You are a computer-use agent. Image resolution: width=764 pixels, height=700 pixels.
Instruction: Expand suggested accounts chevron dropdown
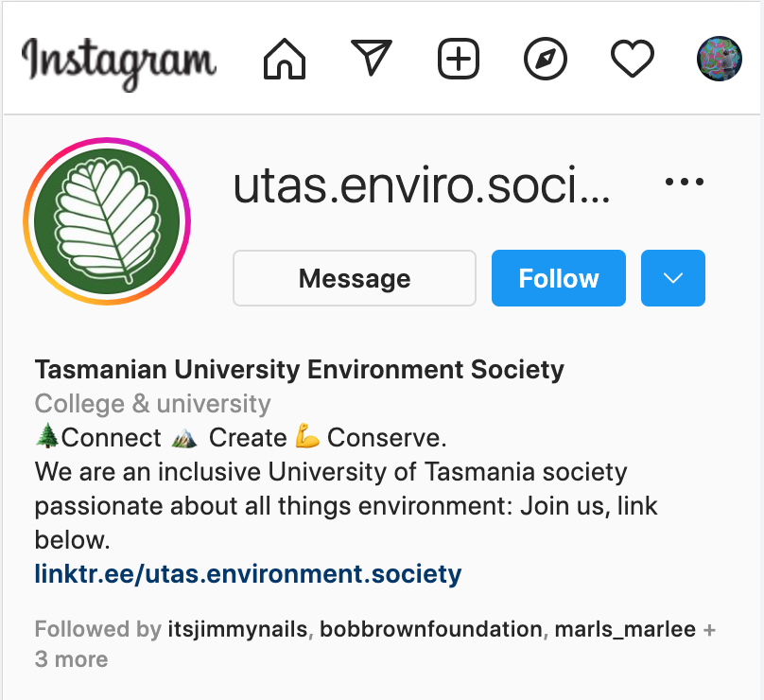tap(673, 278)
